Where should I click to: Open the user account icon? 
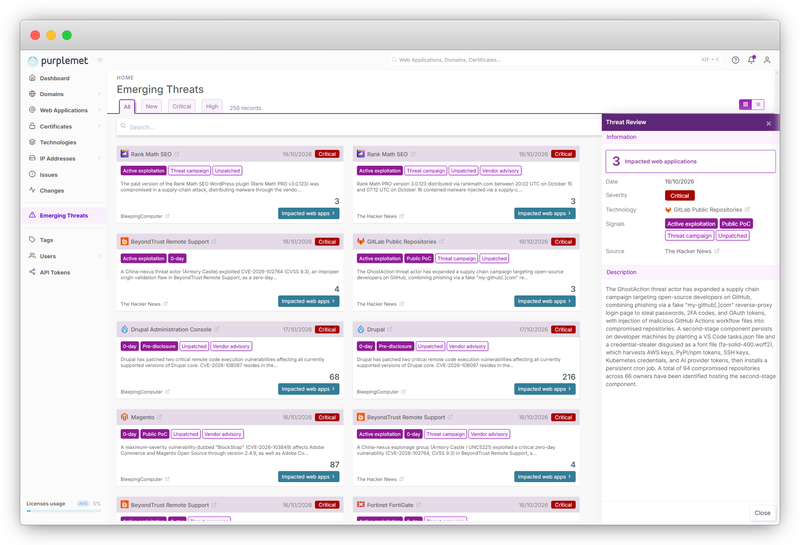(x=767, y=60)
